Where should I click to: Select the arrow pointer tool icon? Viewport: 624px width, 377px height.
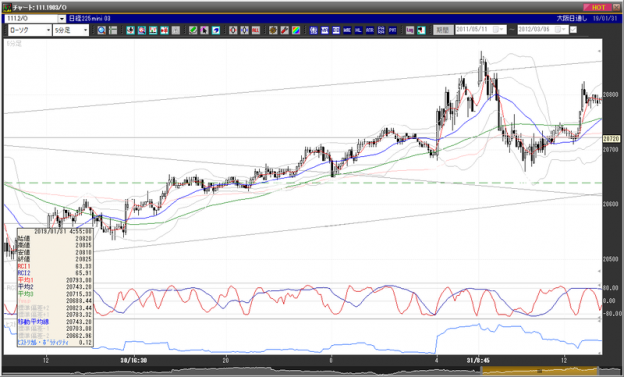[204, 30]
